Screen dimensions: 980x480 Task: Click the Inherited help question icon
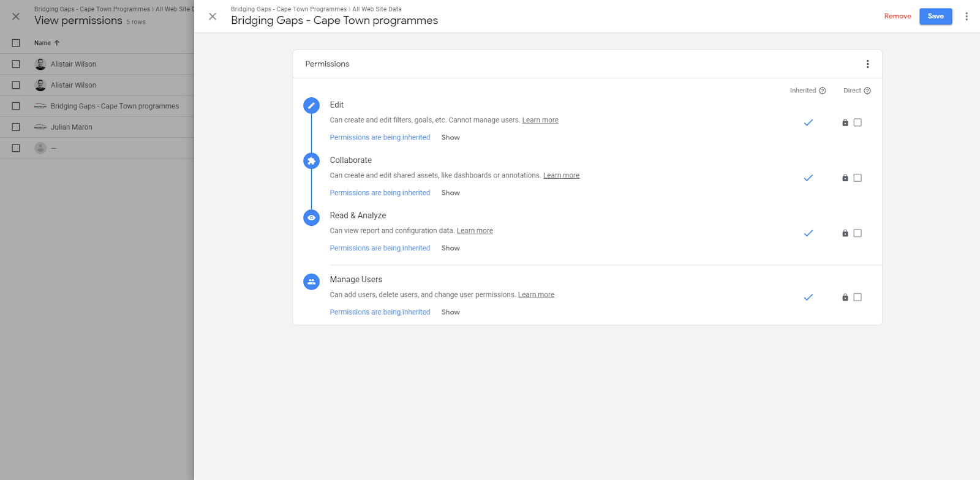tap(823, 91)
